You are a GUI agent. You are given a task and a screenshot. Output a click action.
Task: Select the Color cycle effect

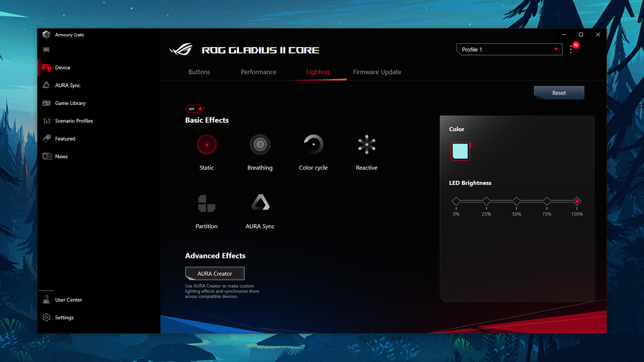tap(313, 144)
